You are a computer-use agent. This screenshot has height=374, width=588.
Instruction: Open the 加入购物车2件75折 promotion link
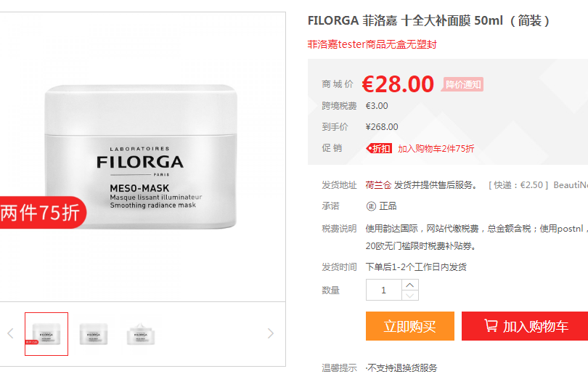point(436,149)
